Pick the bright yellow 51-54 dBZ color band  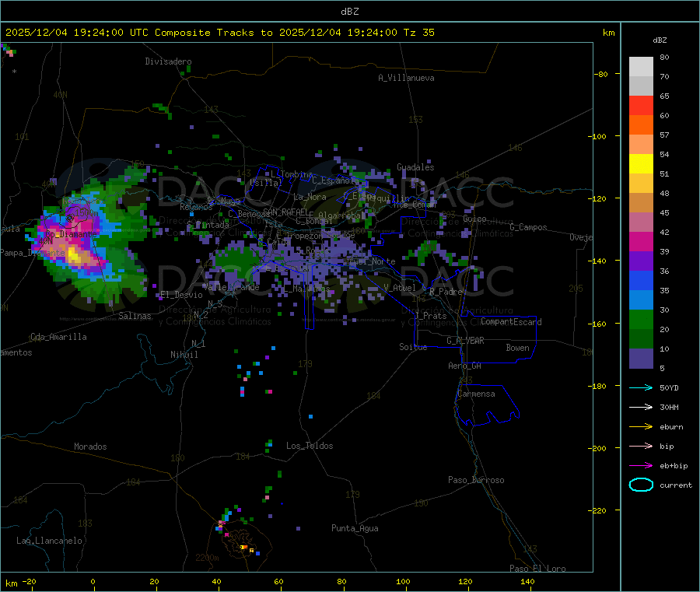point(641,164)
